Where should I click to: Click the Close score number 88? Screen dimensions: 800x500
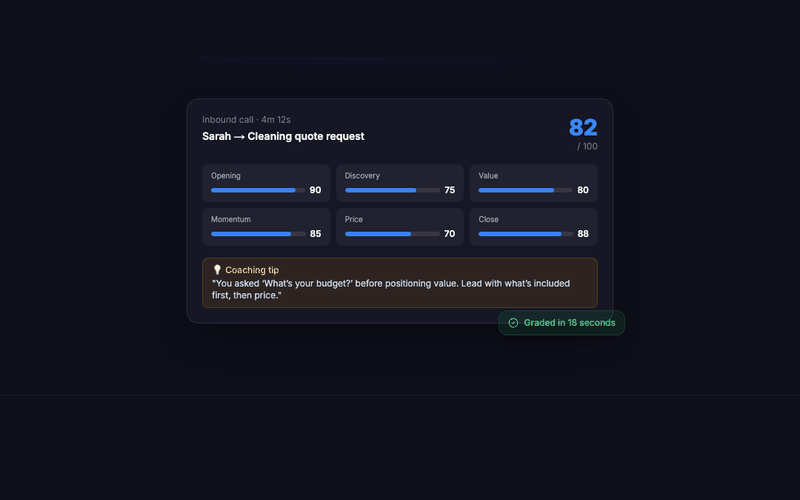click(x=583, y=234)
